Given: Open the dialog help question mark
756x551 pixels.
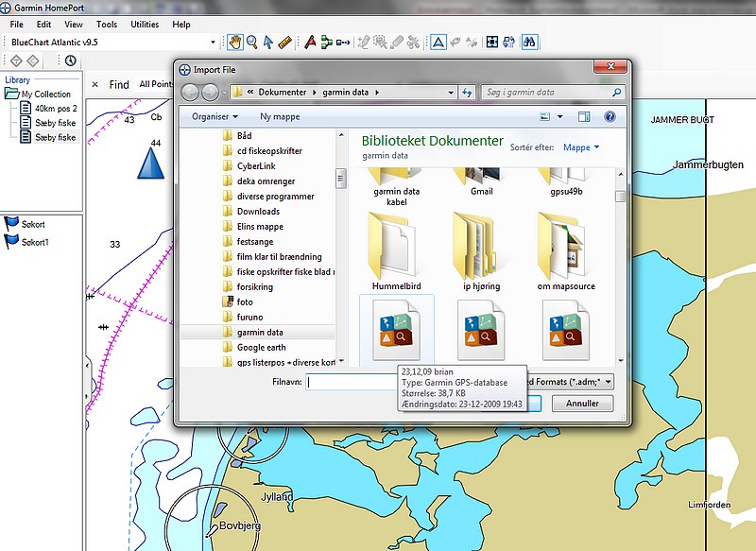Looking at the screenshot, I should click(x=610, y=116).
